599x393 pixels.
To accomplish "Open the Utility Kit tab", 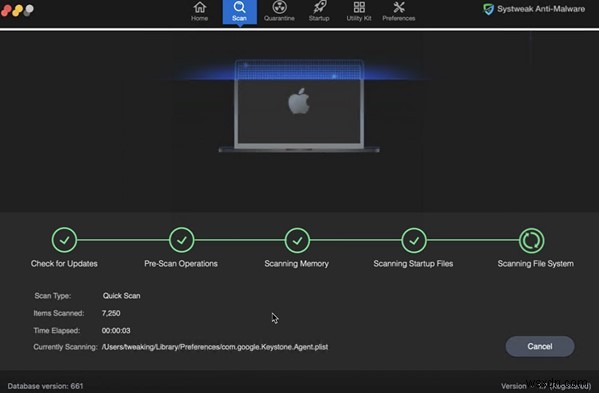I will (x=359, y=11).
